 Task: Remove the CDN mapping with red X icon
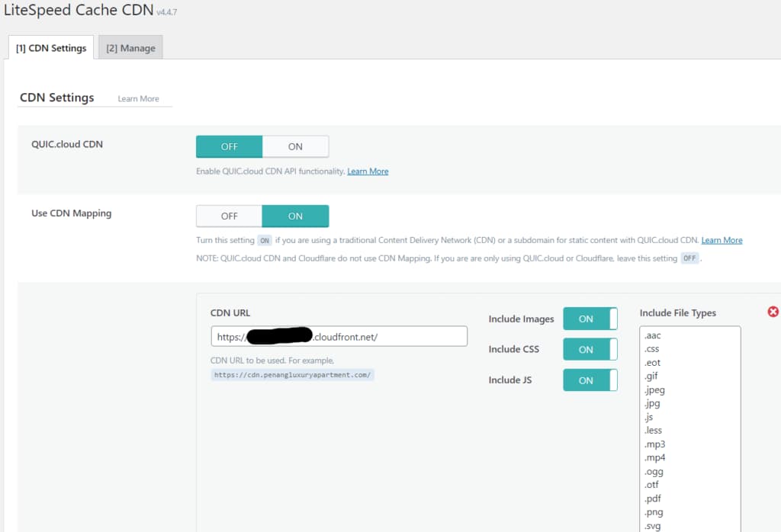pyautogui.click(x=773, y=312)
